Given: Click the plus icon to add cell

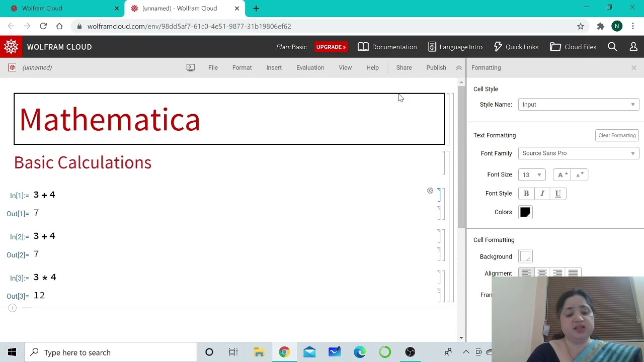Looking at the screenshot, I should point(12,308).
